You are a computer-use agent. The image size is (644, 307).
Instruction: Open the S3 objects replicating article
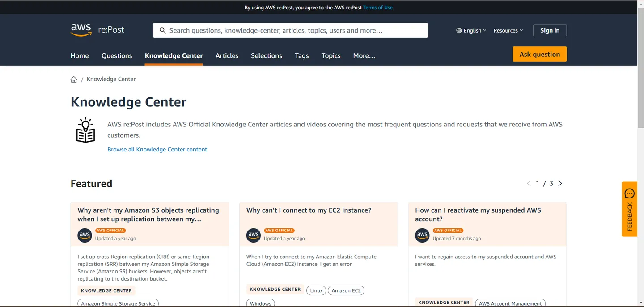[x=148, y=214]
